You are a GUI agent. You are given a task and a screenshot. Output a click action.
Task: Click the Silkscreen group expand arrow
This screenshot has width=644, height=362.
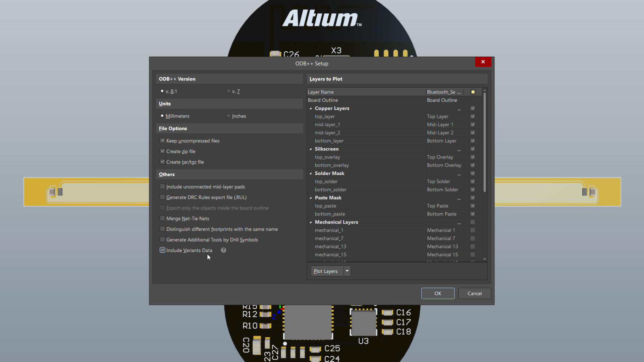(311, 148)
